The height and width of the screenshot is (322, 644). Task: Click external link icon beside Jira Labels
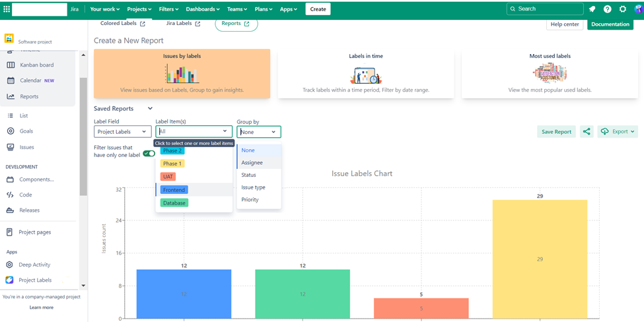click(197, 24)
